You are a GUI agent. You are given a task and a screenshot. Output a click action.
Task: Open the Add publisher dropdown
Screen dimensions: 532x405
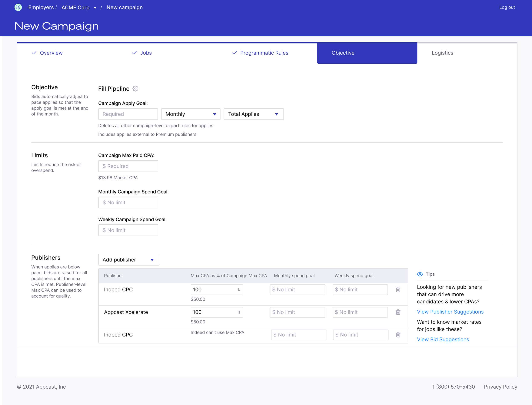pos(128,260)
